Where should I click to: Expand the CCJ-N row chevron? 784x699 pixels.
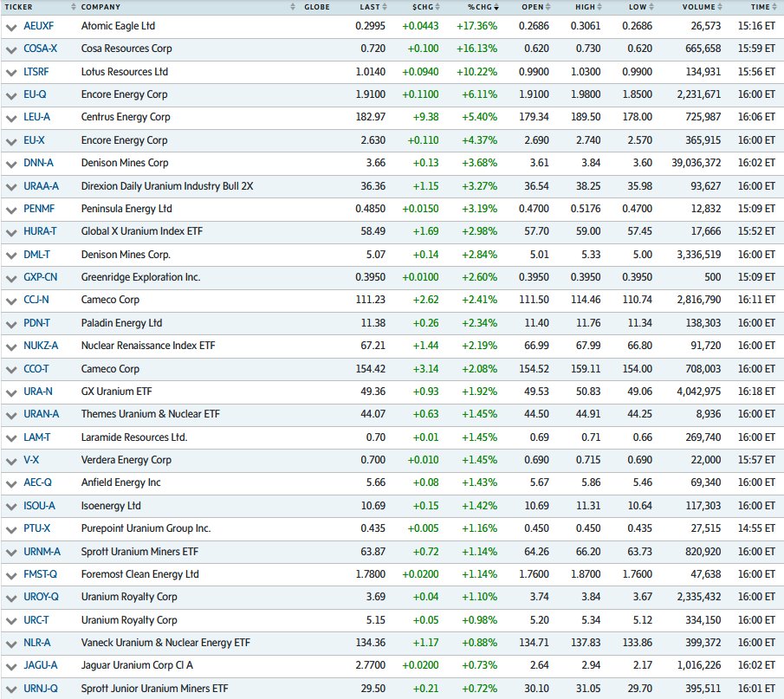(x=11, y=301)
